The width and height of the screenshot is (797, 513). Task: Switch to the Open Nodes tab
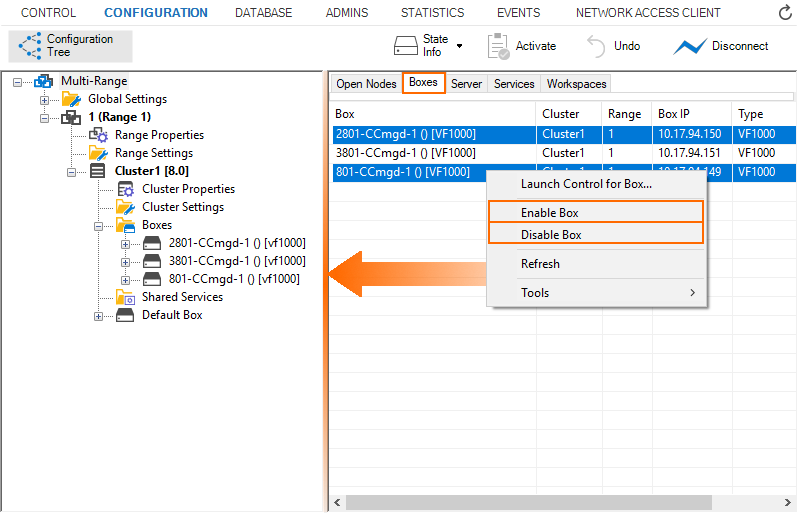[x=366, y=84]
